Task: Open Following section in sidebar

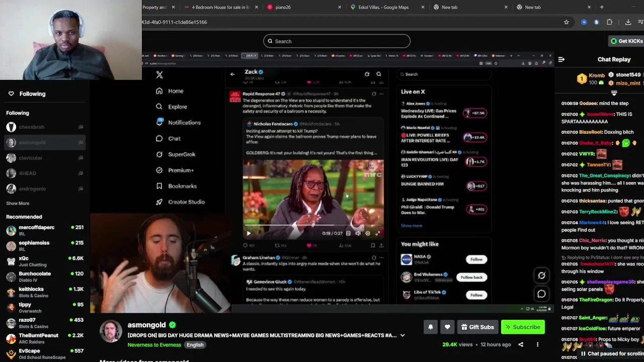Action: click(x=32, y=94)
